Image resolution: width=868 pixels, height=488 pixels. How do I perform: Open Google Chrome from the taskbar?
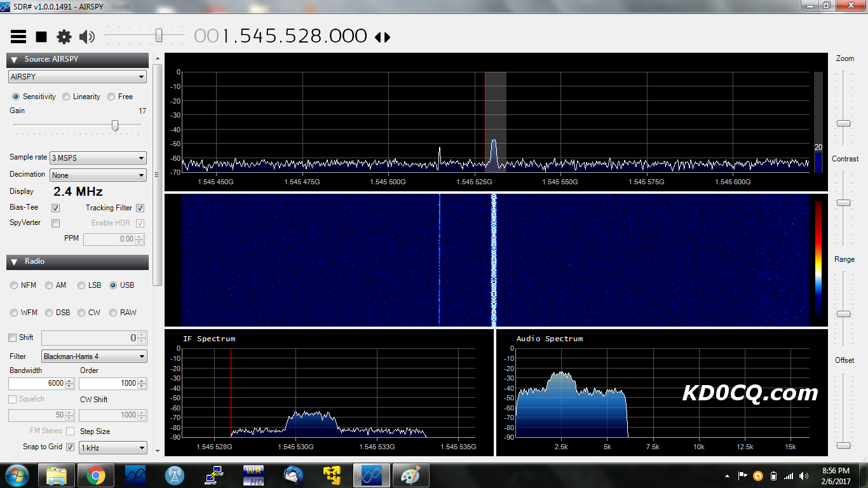pyautogui.click(x=96, y=475)
